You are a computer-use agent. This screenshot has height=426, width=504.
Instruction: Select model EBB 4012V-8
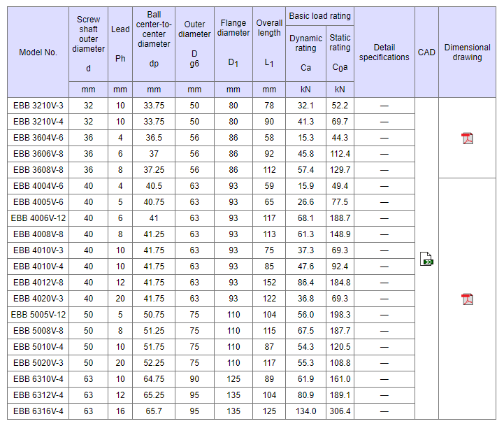point(38,283)
